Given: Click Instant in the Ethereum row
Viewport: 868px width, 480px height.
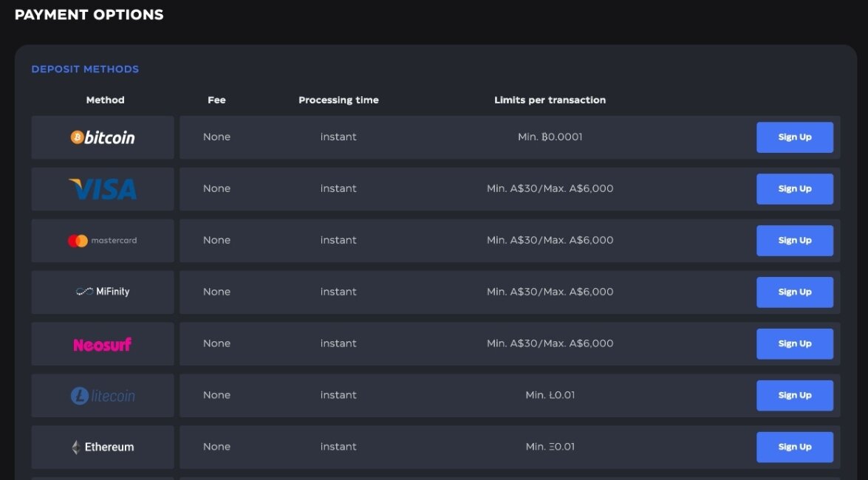Looking at the screenshot, I should click(338, 446).
